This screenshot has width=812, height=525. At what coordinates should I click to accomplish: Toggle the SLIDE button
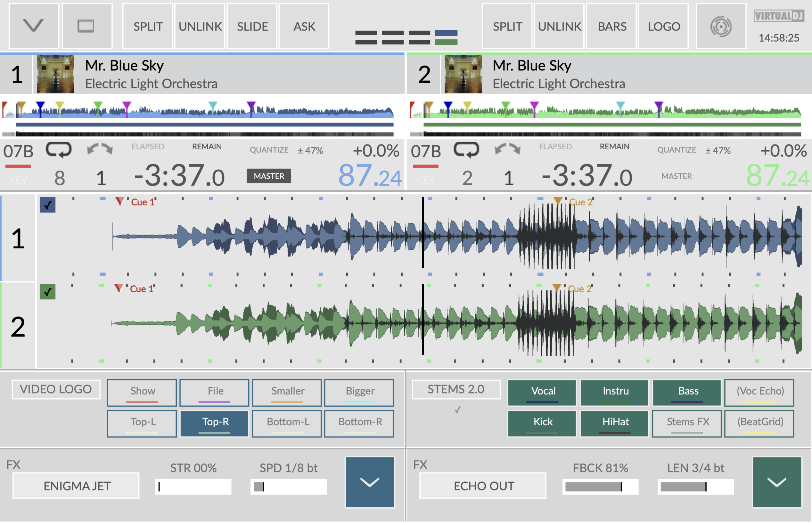[x=252, y=26]
